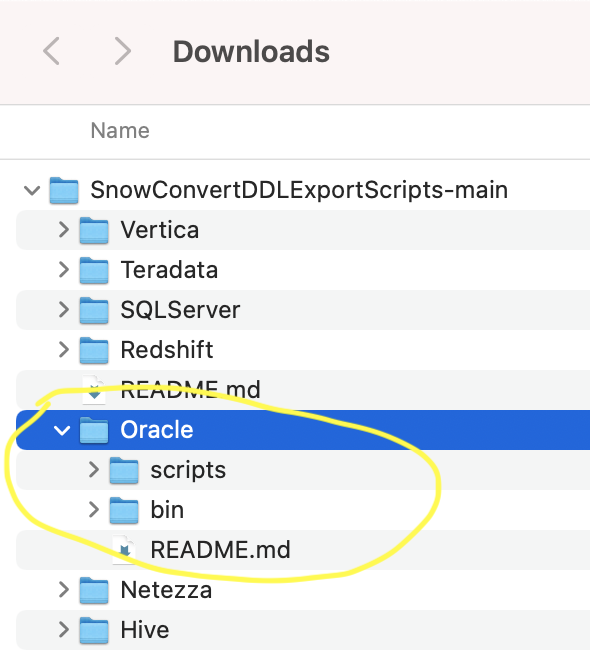Select the Vertica folder icon
The height and width of the screenshot is (652, 590).
click(94, 230)
